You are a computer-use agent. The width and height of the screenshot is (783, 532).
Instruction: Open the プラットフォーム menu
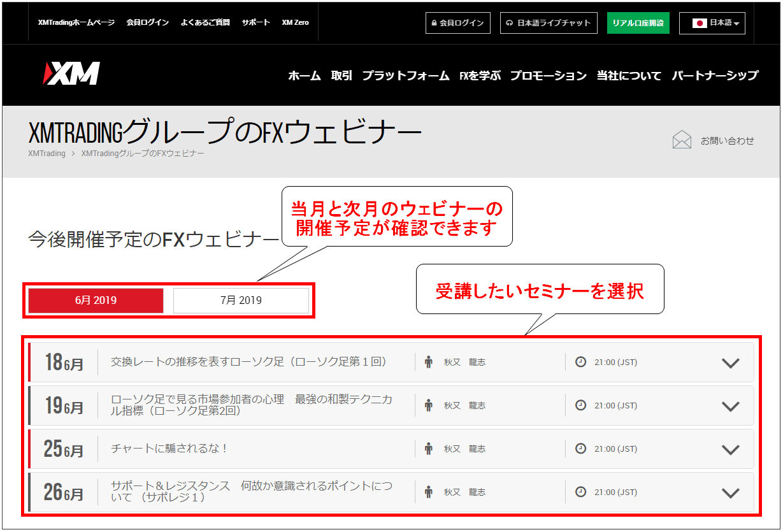(x=406, y=75)
